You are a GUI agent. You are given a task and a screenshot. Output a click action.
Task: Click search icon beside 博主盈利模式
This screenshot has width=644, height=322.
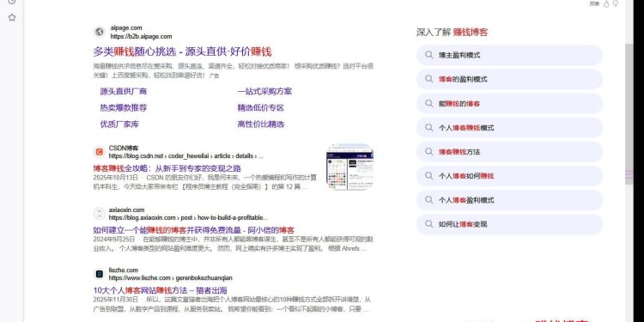(x=428, y=55)
